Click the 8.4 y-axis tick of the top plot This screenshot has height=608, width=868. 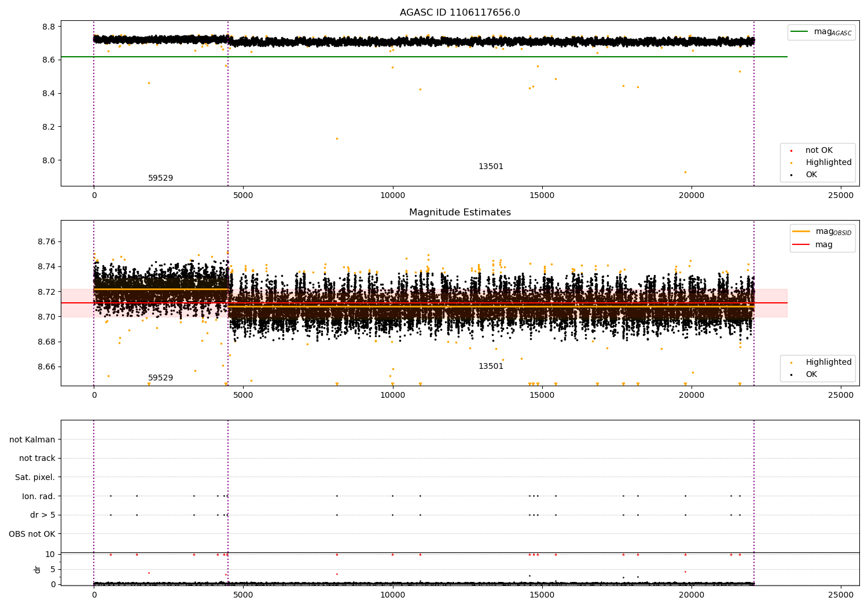tap(49, 93)
